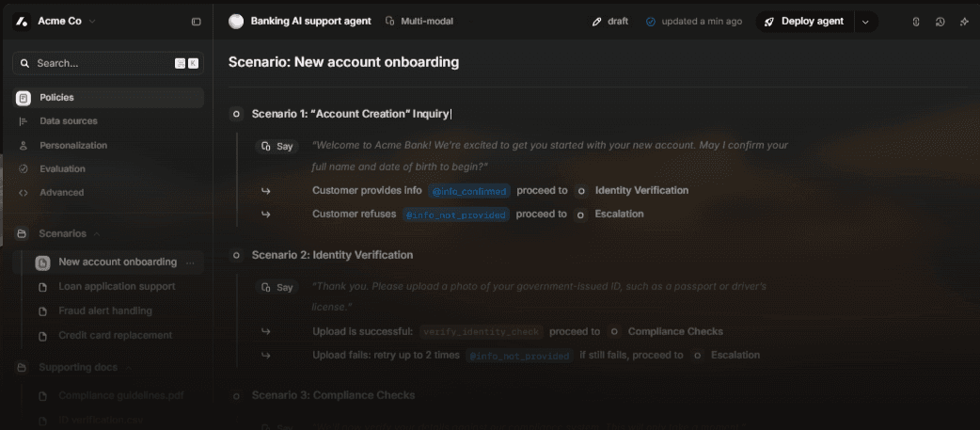
Task: Click the Scenario 2 circle node marker
Action: tap(236, 255)
